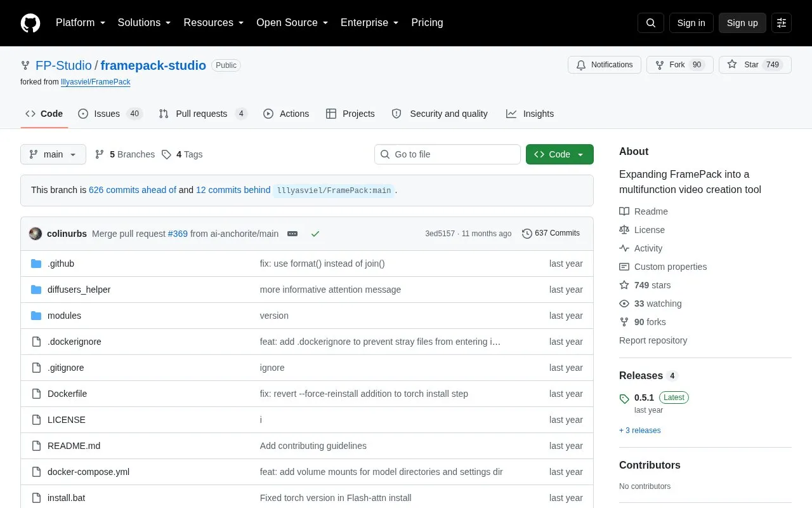This screenshot has width=812, height=508.
Task: Click the .github folder icon
Action: point(36,264)
